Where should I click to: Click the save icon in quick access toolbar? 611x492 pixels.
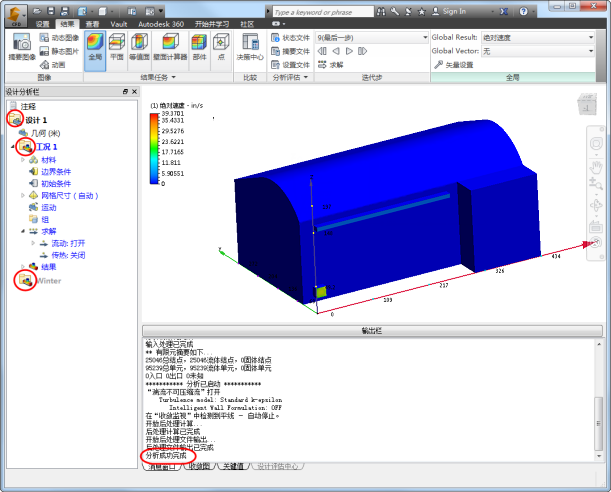tap(51, 12)
